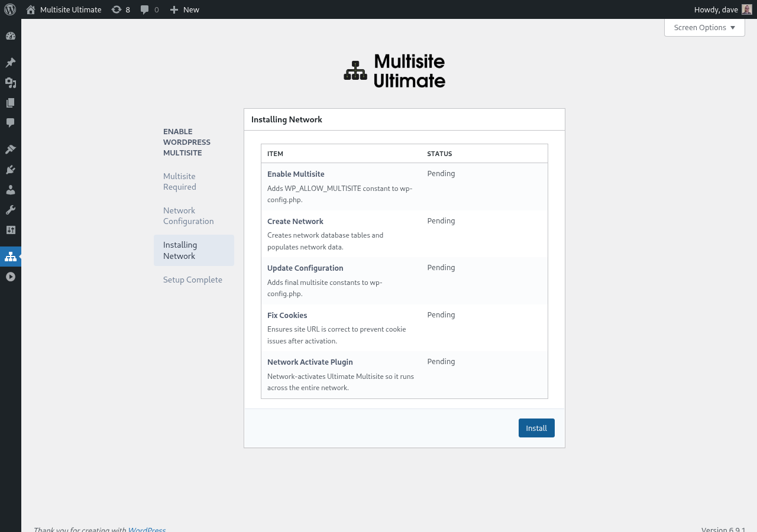This screenshot has width=757, height=532.
Task: Open the Pages sidebar icon
Action: (x=10, y=103)
